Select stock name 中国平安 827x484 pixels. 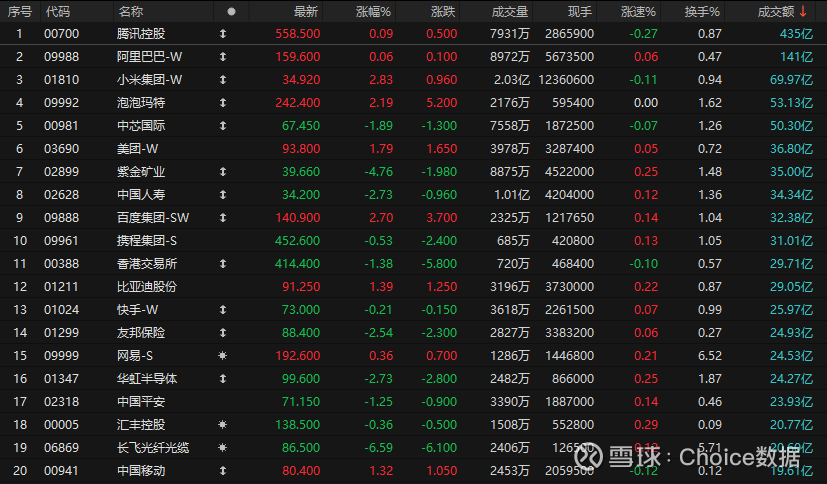click(141, 402)
